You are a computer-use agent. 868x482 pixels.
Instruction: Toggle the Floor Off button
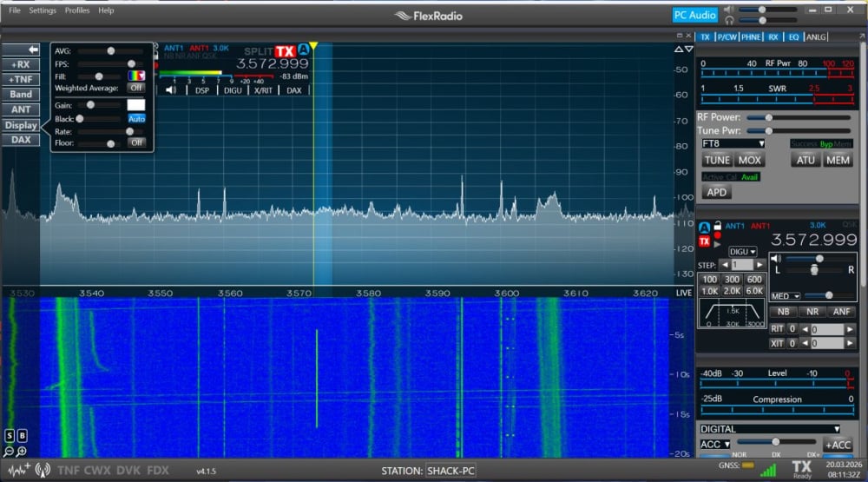coord(136,142)
